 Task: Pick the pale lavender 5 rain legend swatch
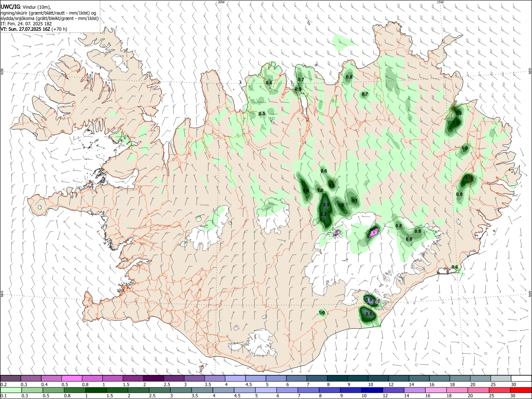click(x=266, y=390)
